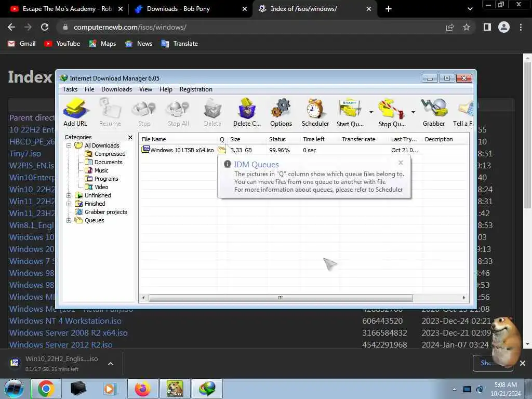Show hidden system tray icons arrow
Screen dimensions: 532x399
[454, 389]
